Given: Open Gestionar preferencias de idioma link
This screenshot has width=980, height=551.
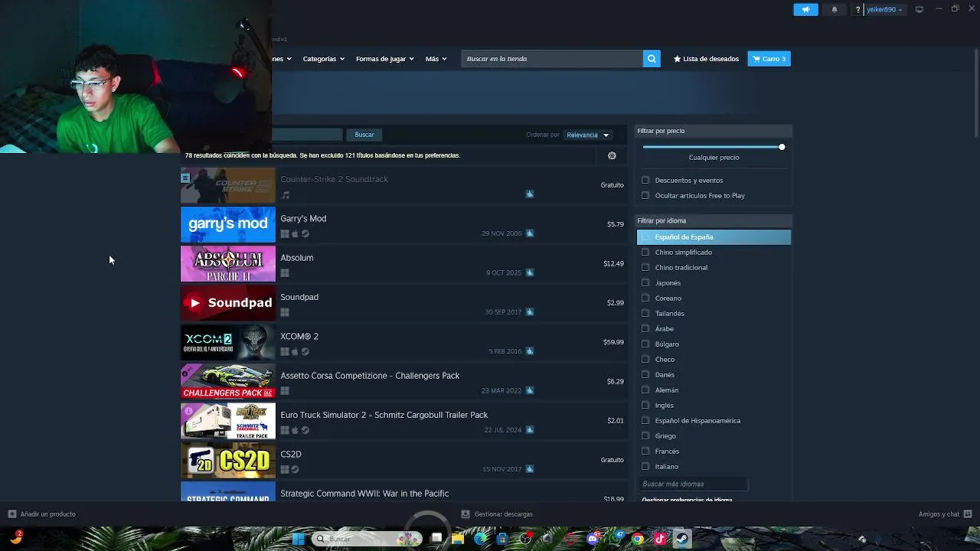Looking at the screenshot, I should pyautogui.click(x=687, y=500).
